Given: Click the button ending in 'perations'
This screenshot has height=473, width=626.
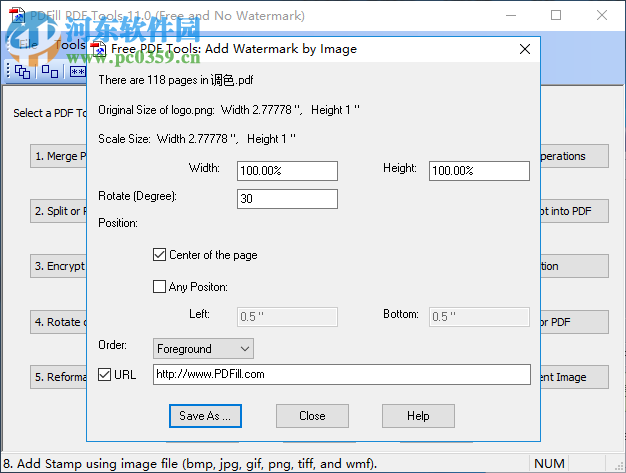Looking at the screenshot, I should (x=574, y=156).
